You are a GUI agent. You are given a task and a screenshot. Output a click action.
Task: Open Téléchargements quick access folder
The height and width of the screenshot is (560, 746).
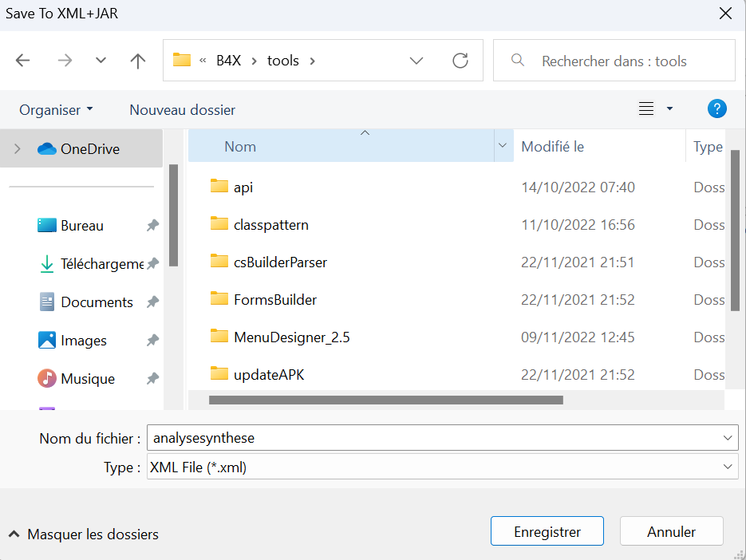tap(91, 263)
